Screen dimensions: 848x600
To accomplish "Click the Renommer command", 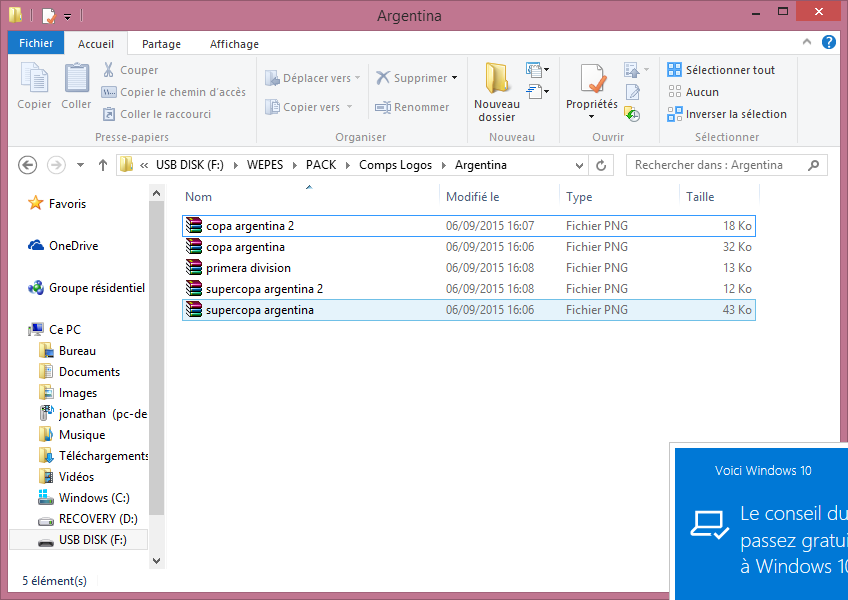I will [412, 107].
